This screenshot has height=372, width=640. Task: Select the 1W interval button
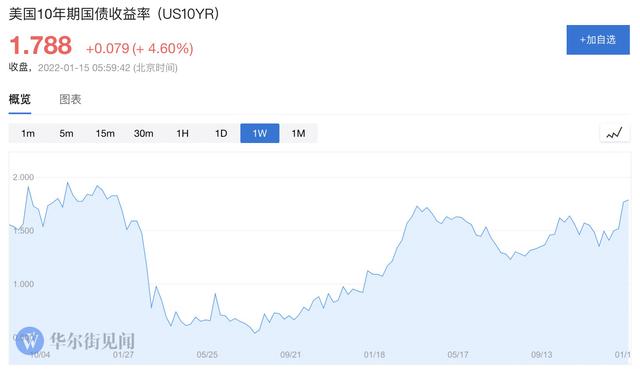coord(260,134)
